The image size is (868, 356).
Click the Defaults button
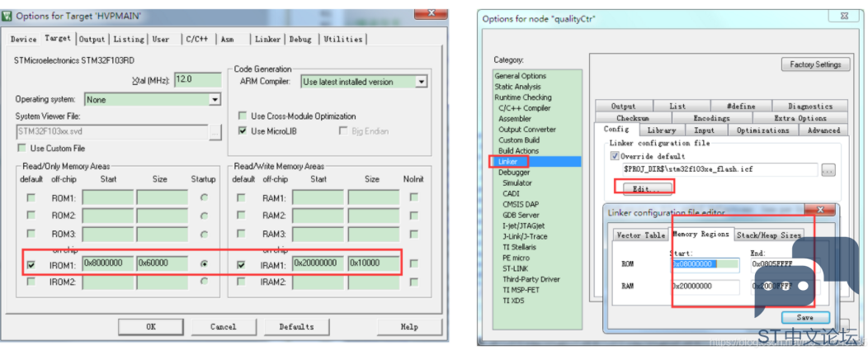coord(296,326)
